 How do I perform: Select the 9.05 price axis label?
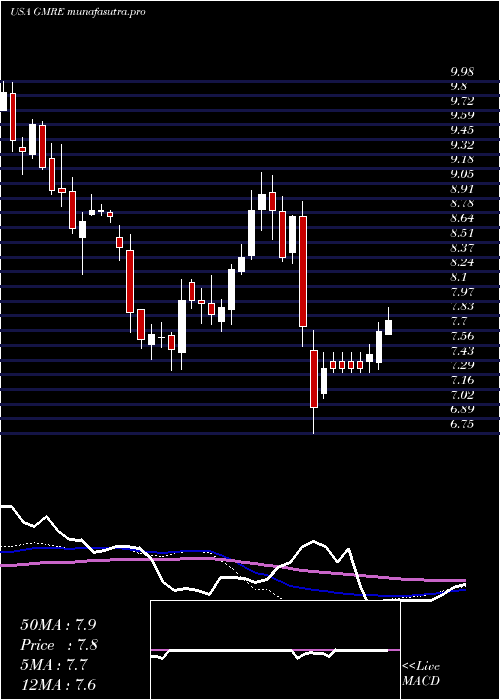(462, 174)
